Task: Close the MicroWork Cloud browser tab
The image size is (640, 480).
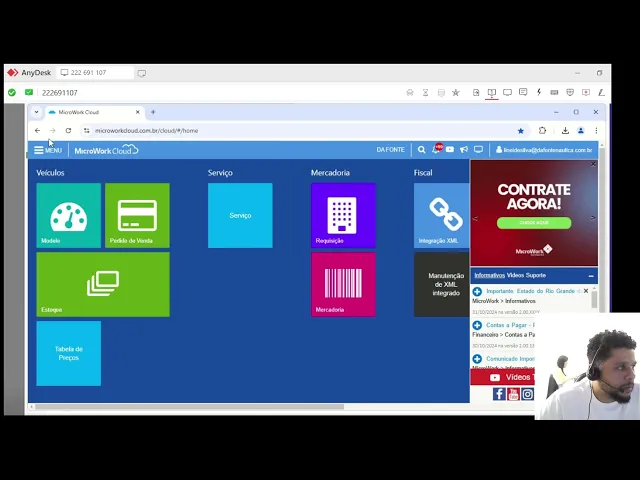Action: click(x=138, y=112)
